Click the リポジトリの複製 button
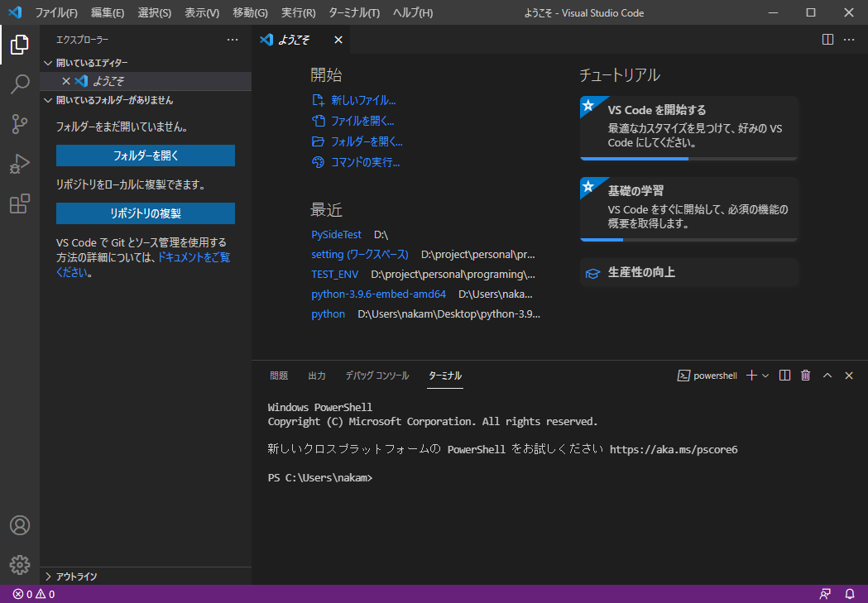The height and width of the screenshot is (603, 868). pyautogui.click(x=146, y=213)
